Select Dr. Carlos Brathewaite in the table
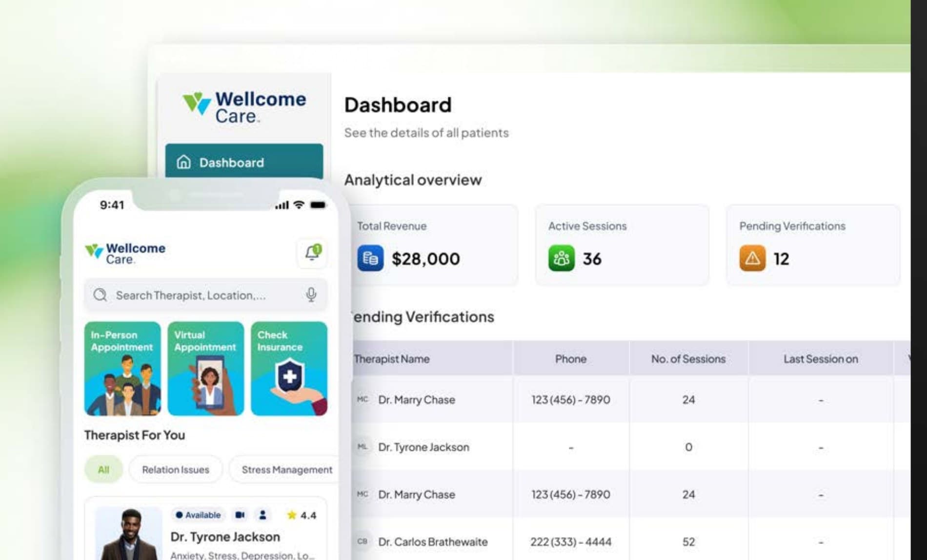This screenshot has width=927, height=560. coord(433,541)
